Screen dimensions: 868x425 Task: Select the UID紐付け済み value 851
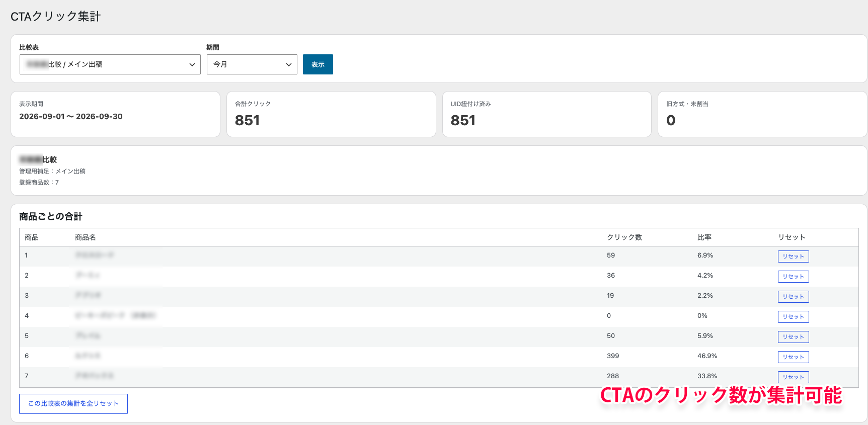point(463,121)
